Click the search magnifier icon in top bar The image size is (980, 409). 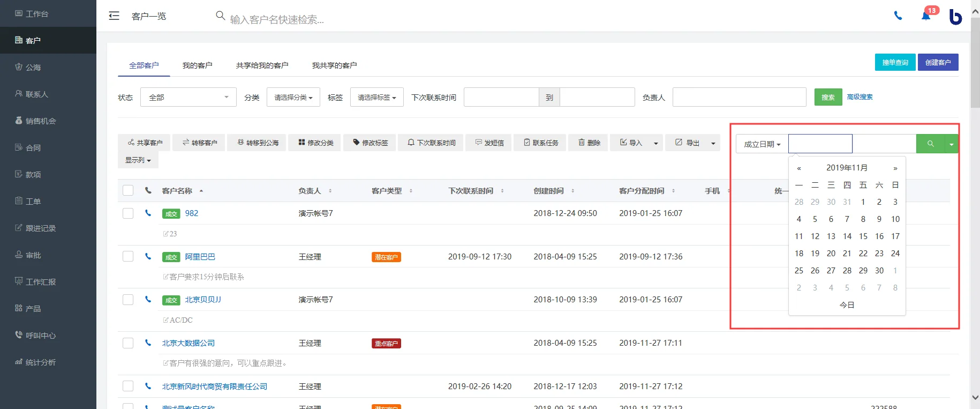tap(220, 16)
